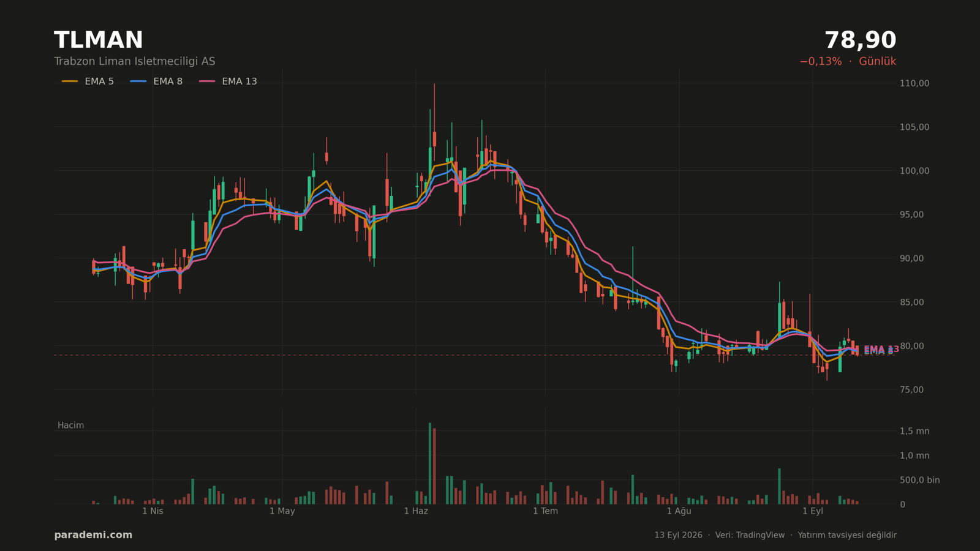The width and height of the screenshot is (980, 551).
Task: Select the −0,13% daily change value
Action: pyautogui.click(x=820, y=62)
